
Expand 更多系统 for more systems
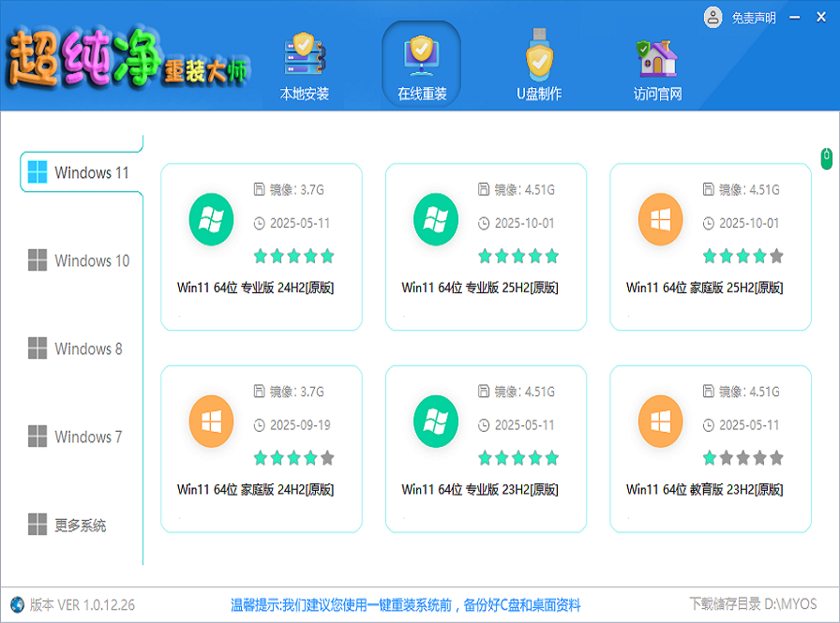click(81, 525)
